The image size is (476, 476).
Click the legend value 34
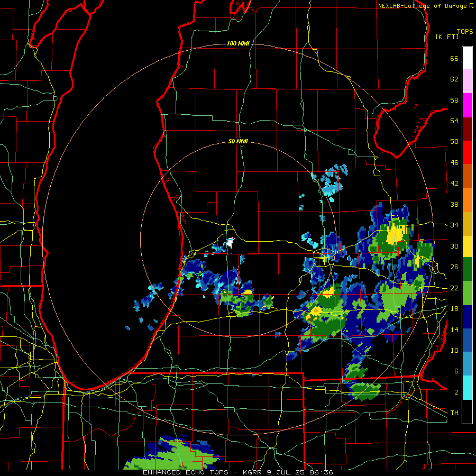pos(454,225)
